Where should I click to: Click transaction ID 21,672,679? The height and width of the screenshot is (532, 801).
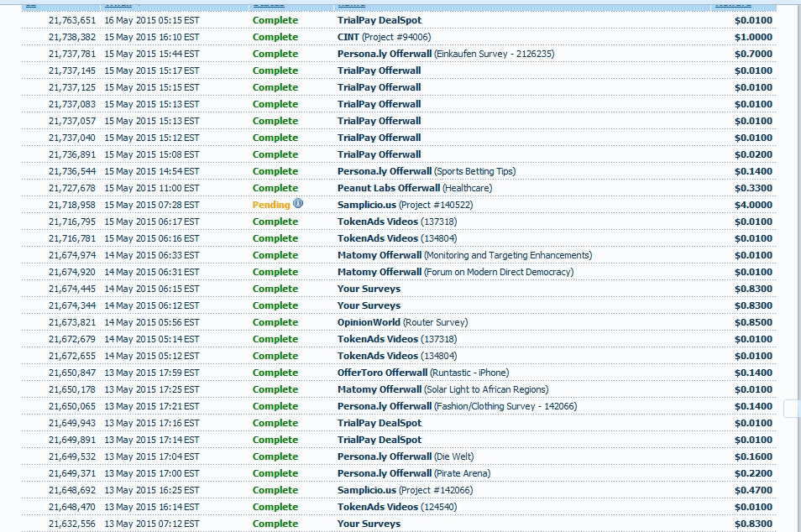(72, 340)
